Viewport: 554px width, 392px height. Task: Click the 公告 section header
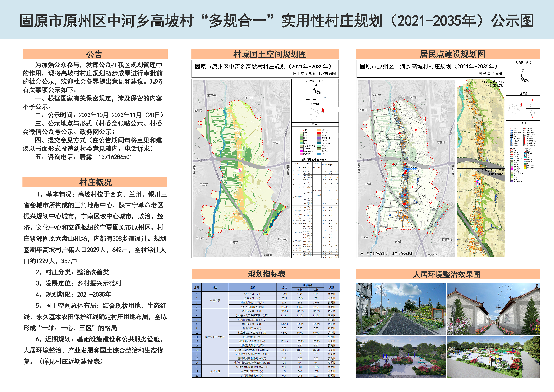pos(95,54)
